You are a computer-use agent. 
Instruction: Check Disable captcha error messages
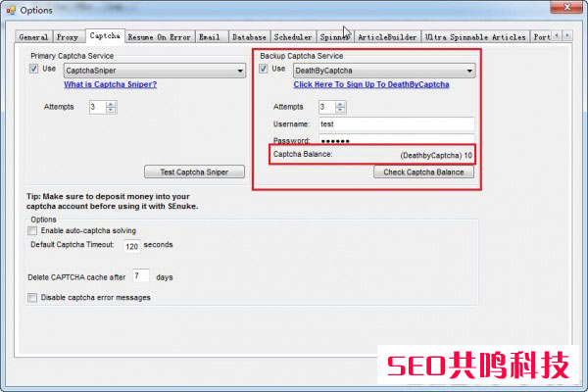[x=32, y=298]
